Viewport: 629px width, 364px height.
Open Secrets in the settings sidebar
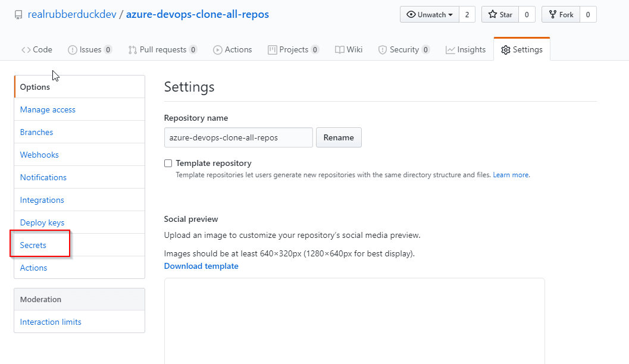[x=79, y=245]
